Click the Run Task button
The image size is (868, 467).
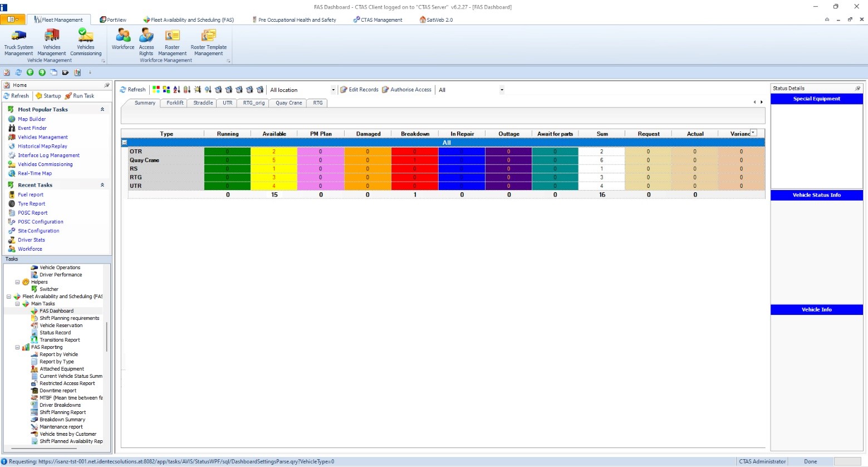point(80,95)
